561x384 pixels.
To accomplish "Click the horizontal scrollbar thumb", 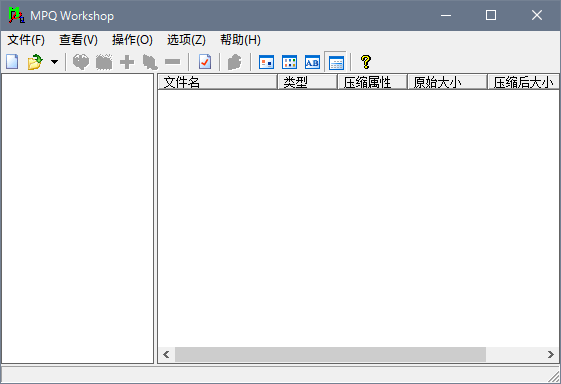I will pos(330,354).
